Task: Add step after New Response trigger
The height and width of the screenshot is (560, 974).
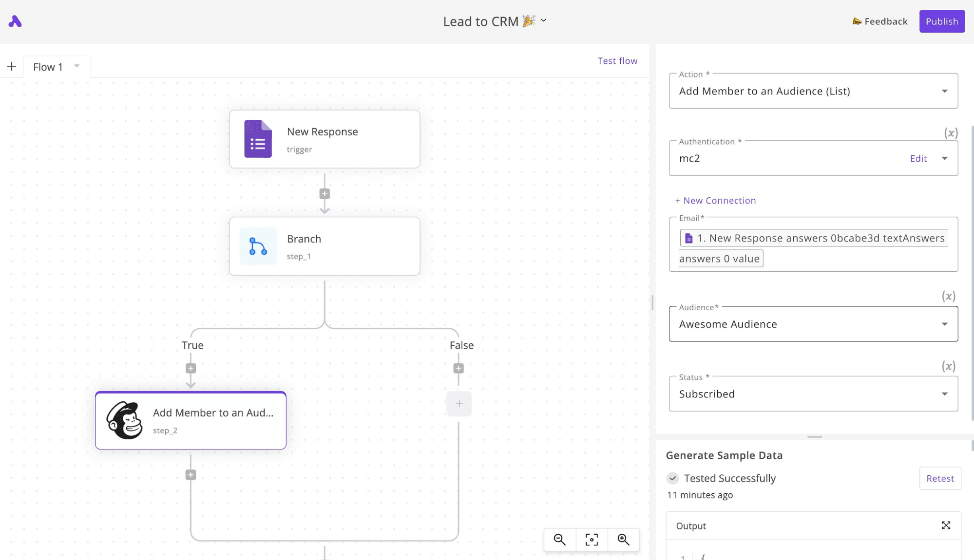Action: pyautogui.click(x=324, y=193)
